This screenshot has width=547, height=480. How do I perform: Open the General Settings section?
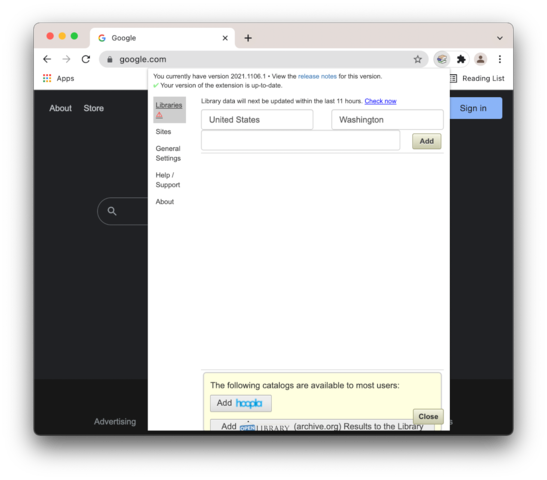point(168,153)
